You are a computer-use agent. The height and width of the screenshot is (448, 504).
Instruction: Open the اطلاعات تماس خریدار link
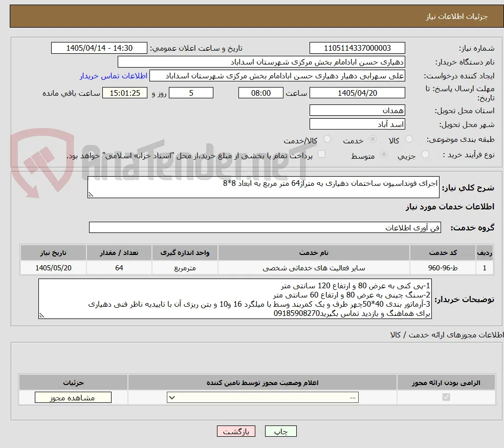[x=114, y=76]
